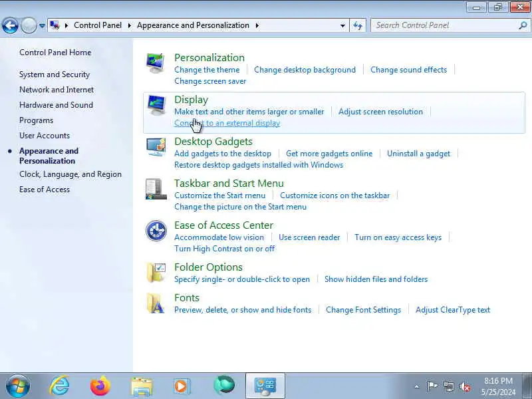Click Appearance and Personalization breadcrumb
This screenshot has width=532, height=399.
coord(193,25)
